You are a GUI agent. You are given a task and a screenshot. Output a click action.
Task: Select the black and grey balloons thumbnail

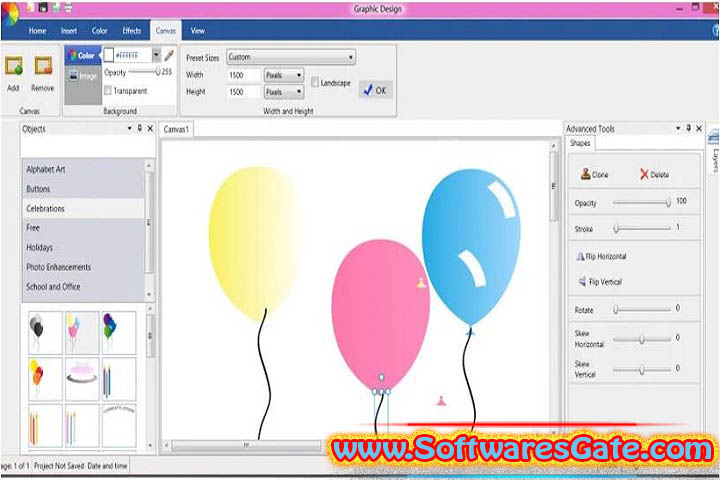coord(45,333)
